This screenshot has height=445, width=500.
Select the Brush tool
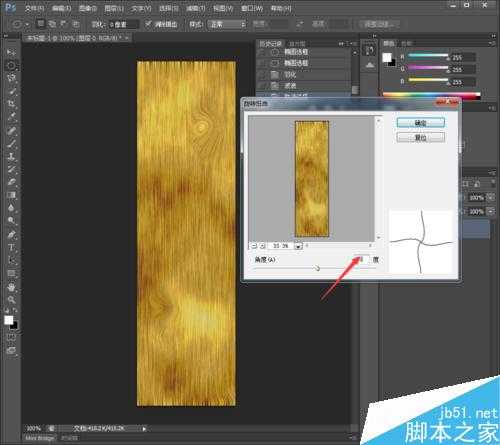(11, 144)
